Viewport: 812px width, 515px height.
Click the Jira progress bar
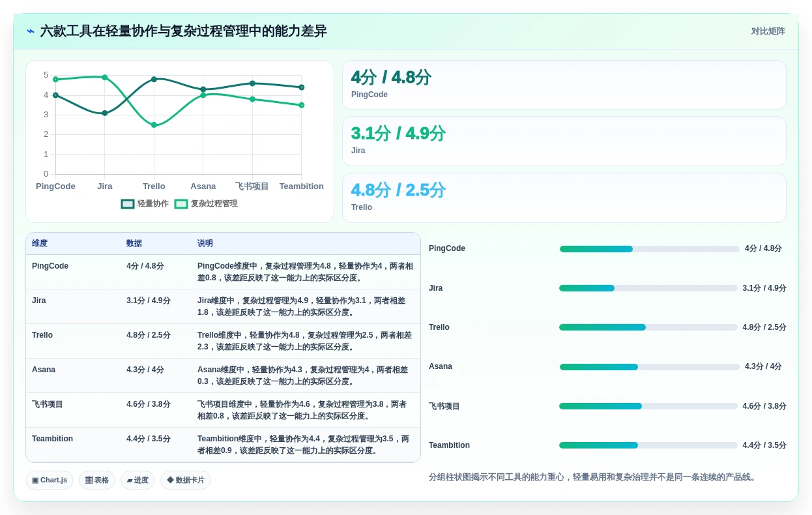[648, 288]
